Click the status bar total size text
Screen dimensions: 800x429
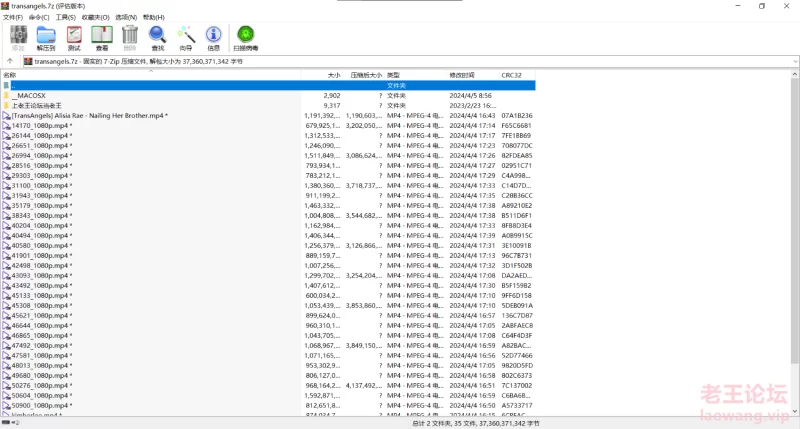pyautogui.click(x=476, y=423)
